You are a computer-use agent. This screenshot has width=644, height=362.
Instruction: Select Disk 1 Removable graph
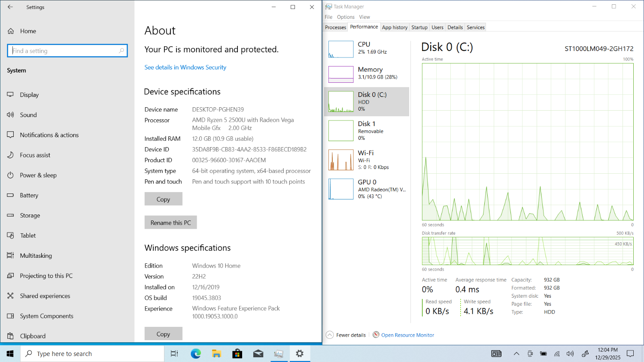pos(341,130)
